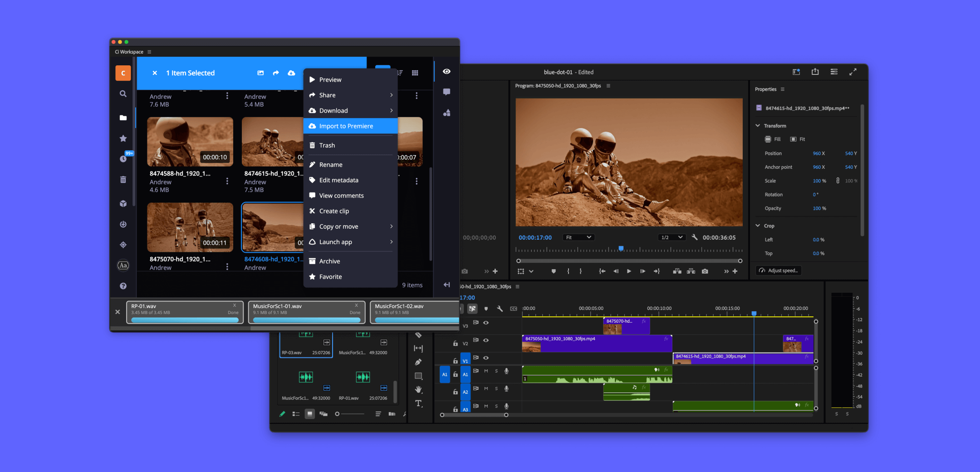980x472 pixels.
Task: Choose Favorite from context menu
Action: tap(351, 277)
